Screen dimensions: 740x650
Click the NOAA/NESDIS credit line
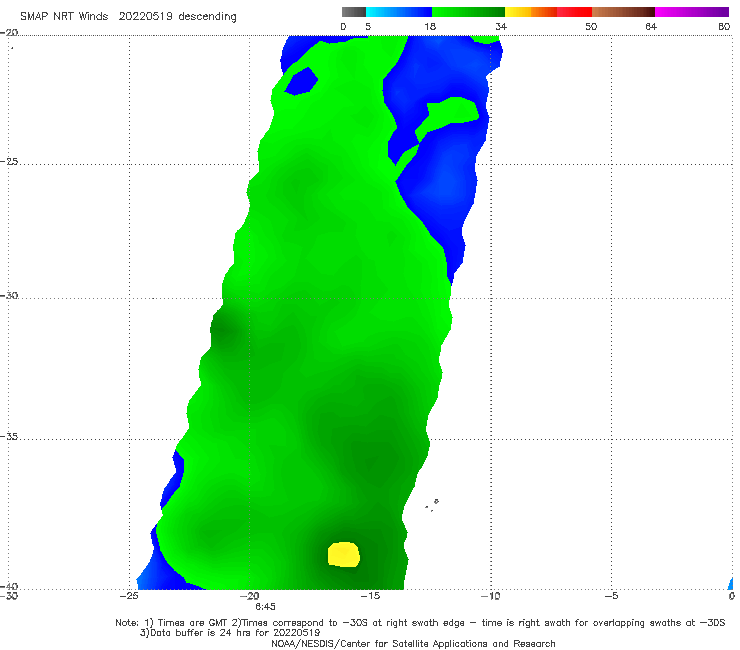tap(413, 644)
